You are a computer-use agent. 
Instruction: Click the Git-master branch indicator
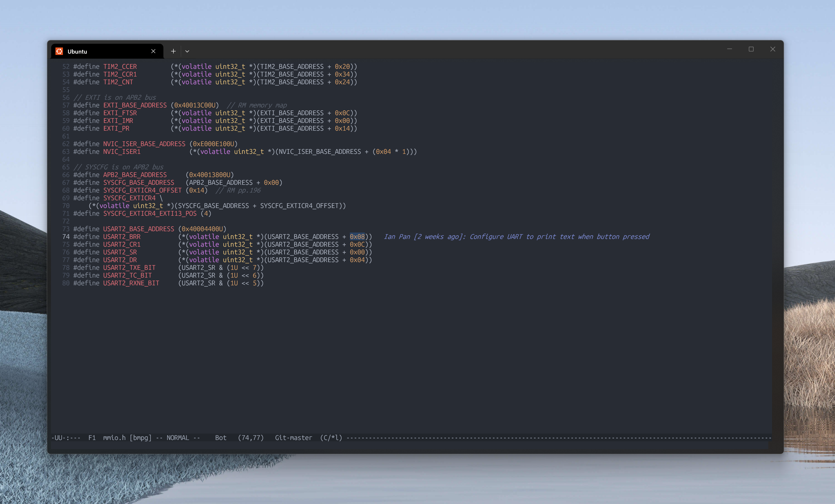(294, 438)
